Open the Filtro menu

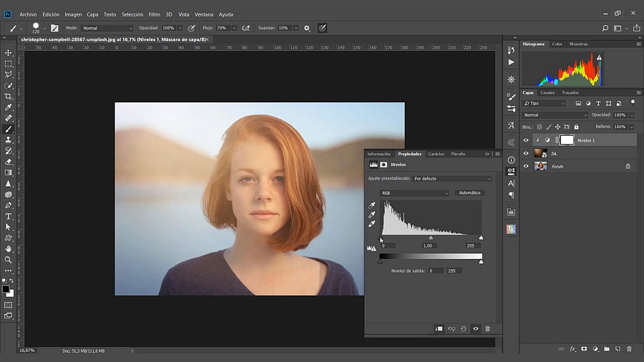155,14
